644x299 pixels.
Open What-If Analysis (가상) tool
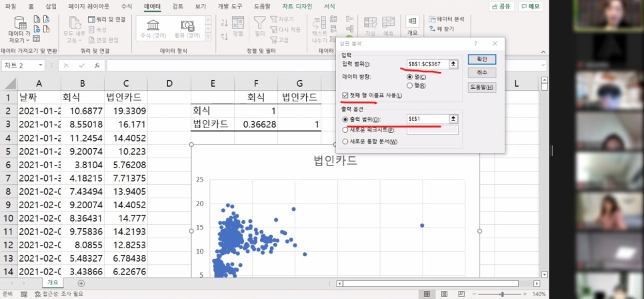point(371,27)
